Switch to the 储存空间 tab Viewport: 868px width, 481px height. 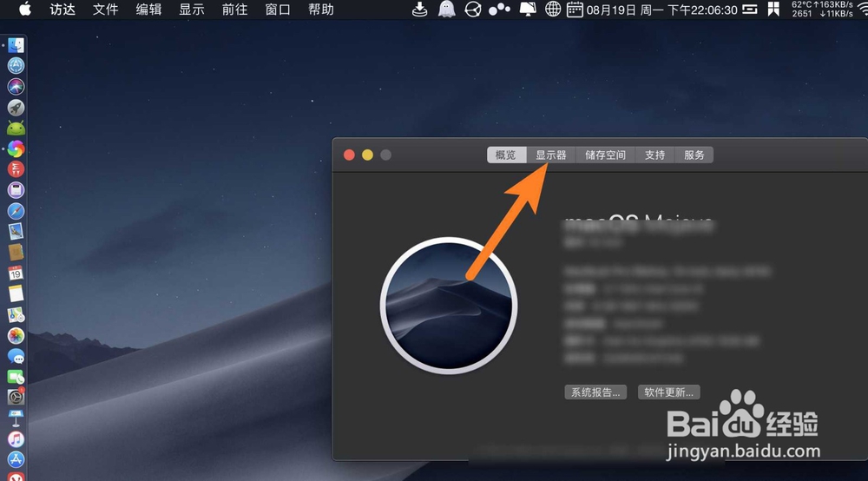click(x=606, y=155)
